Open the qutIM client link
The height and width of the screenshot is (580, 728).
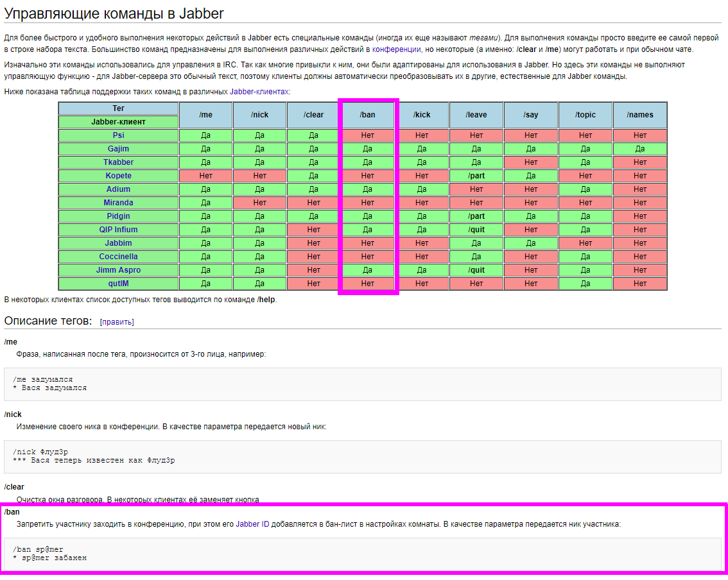118,283
